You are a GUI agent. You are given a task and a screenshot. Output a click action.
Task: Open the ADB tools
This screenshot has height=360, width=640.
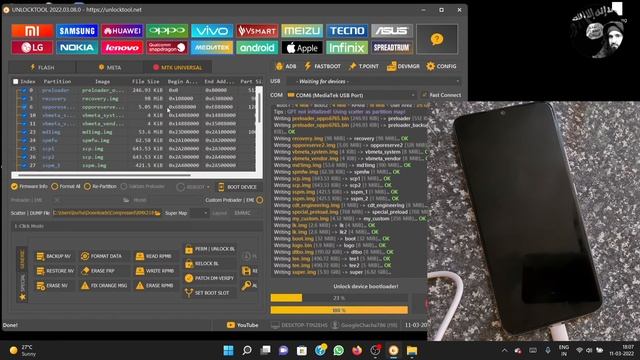point(286,66)
